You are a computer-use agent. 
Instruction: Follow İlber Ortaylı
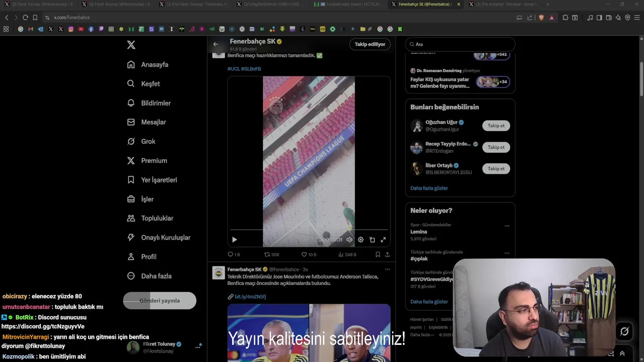pos(496,168)
